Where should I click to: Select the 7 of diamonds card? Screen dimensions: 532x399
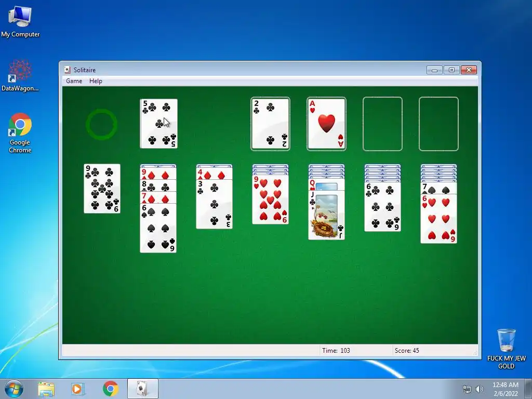click(158, 197)
